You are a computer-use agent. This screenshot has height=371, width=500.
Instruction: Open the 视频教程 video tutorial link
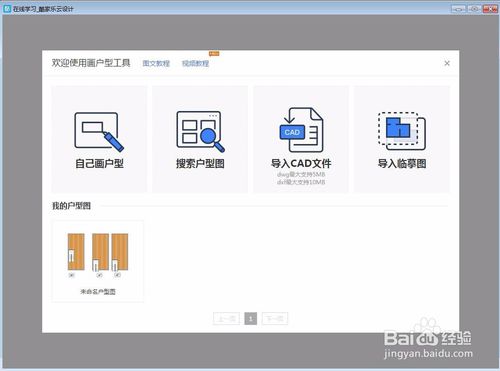pos(195,63)
